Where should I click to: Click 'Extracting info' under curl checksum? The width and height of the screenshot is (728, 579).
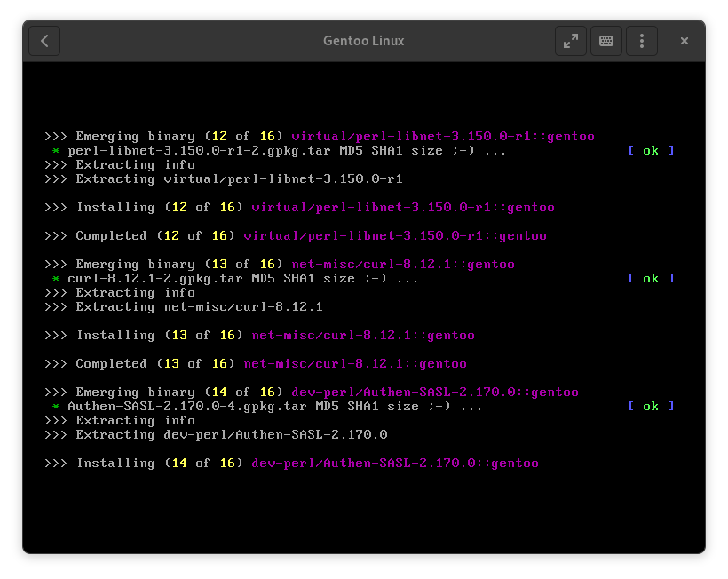coord(120,292)
